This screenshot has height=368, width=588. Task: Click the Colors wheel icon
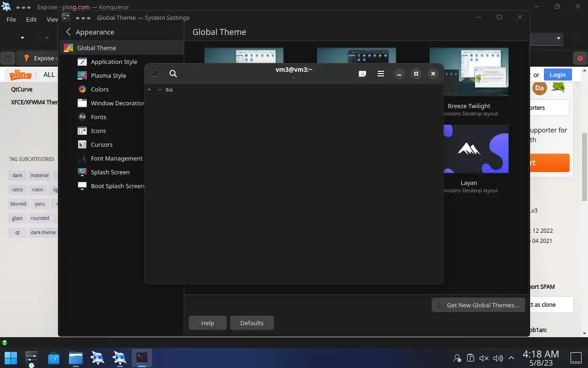pyautogui.click(x=82, y=89)
